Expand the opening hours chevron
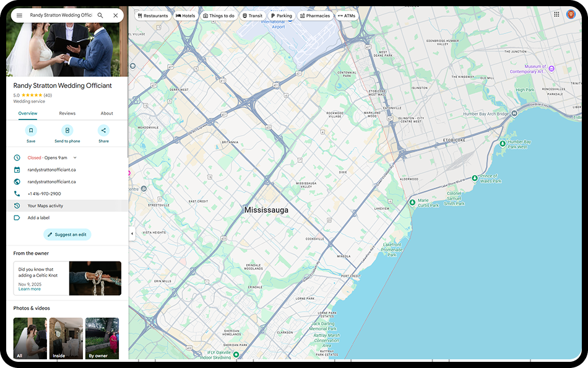The height and width of the screenshot is (368, 588). tap(75, 158)
